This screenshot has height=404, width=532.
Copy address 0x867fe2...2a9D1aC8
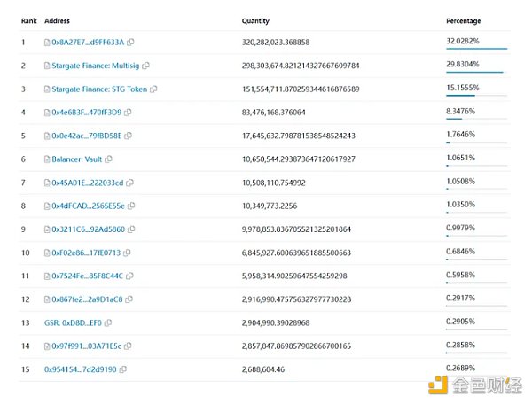[x=129, y=299]
